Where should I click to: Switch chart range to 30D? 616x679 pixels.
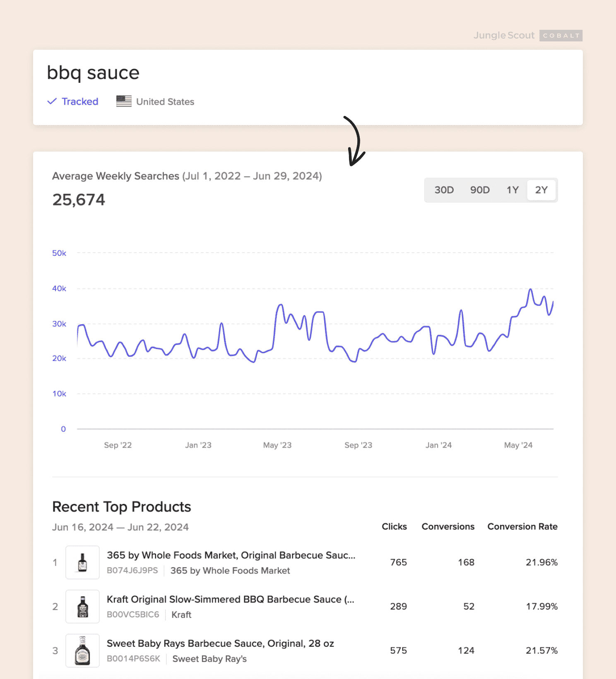tap(444, 190)
